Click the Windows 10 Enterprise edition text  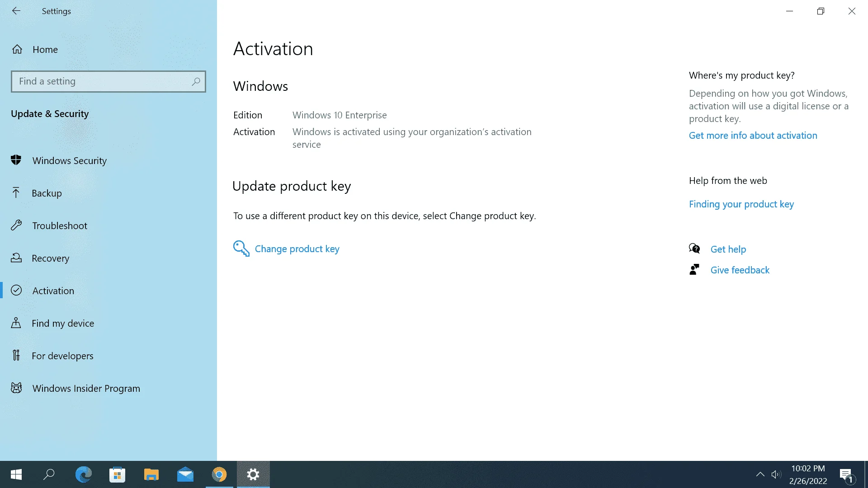(340, 115)
